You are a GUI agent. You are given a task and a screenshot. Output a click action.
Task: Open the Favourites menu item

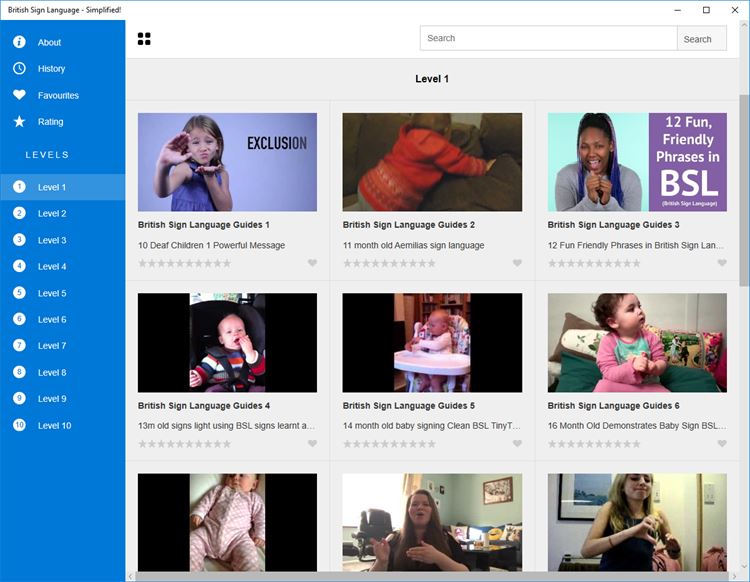coord(63,95)
